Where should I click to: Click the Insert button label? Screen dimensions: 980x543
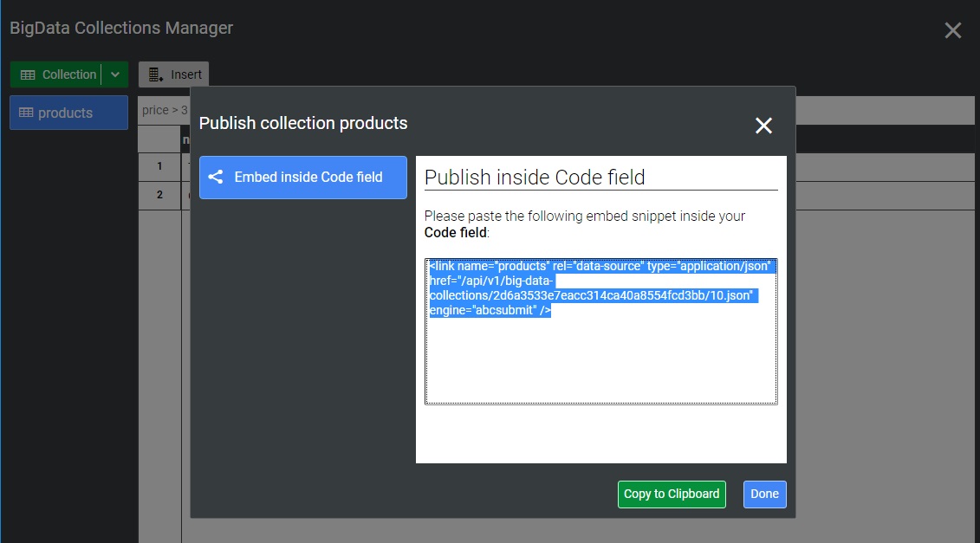point(186,75)
